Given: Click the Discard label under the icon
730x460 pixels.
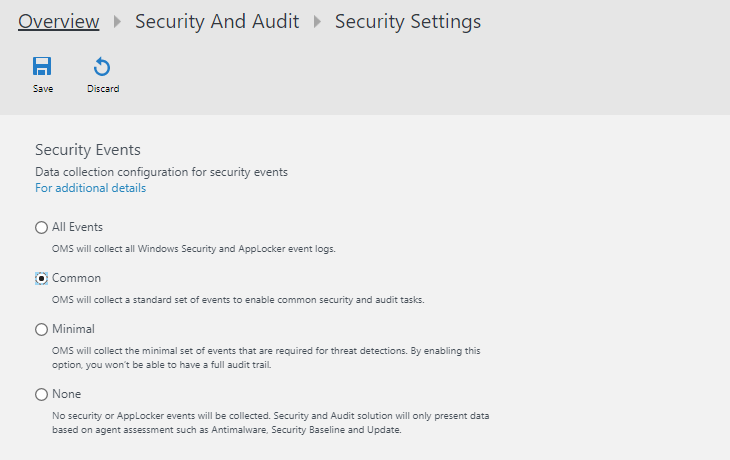Looking at the screenshot, I should tap(103, 89).
